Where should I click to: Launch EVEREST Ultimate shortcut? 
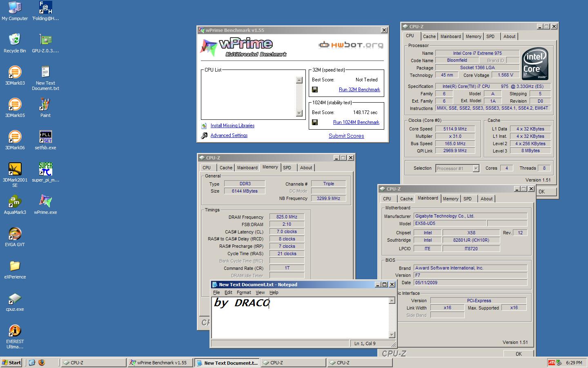[15, 337]
